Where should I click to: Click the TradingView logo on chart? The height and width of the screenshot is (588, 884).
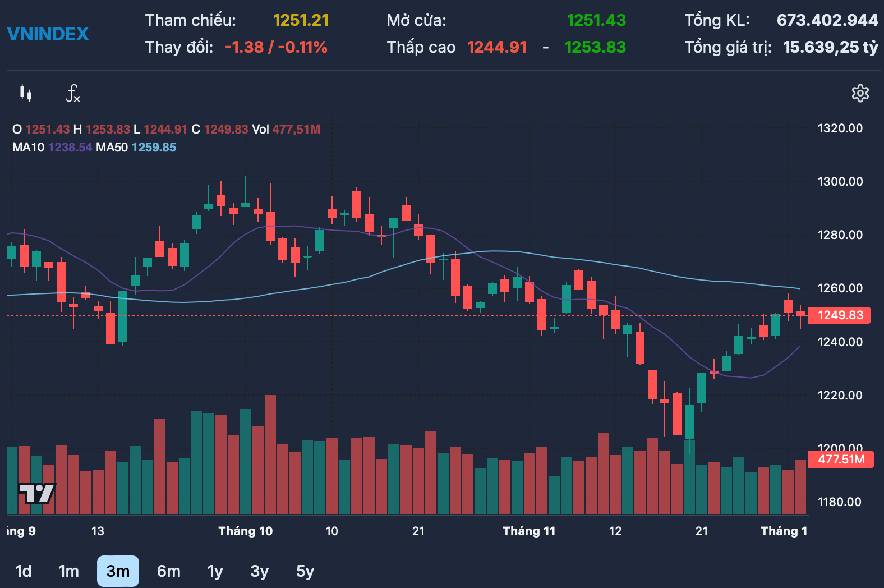pyautogui.click(x=37, y=493)
